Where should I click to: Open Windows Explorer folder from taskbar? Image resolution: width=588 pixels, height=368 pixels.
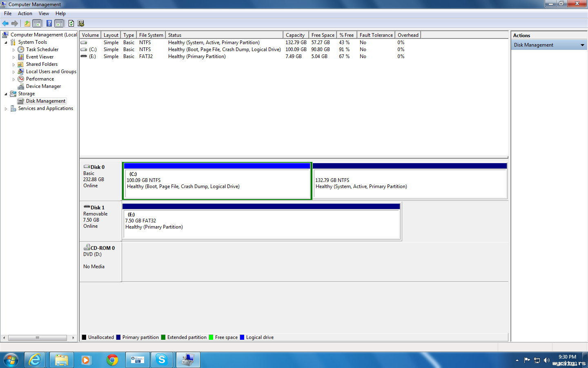pyautogui.click(x=62, y=360)
